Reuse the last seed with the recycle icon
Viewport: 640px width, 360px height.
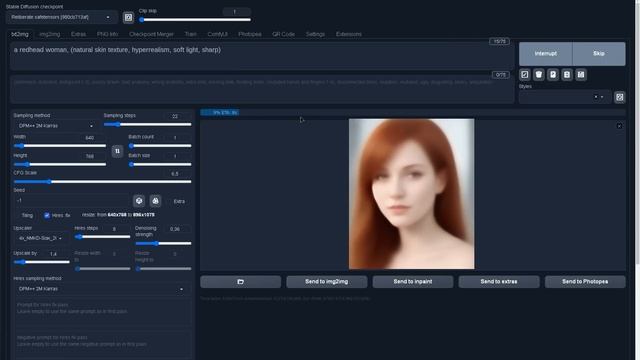pos(156,201)
